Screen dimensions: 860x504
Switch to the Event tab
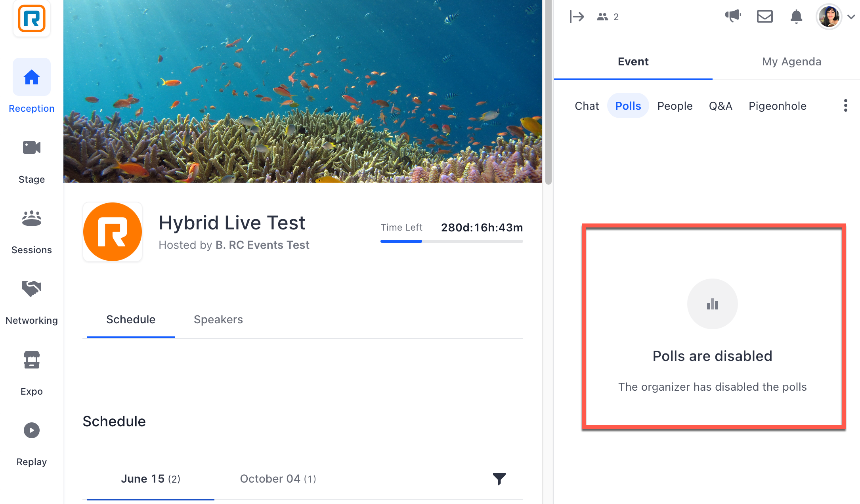tap(633, 61)
